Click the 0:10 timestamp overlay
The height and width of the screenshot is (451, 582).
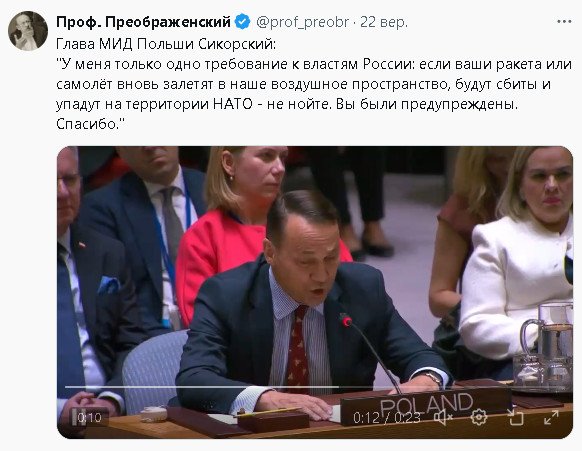(89, 418)
